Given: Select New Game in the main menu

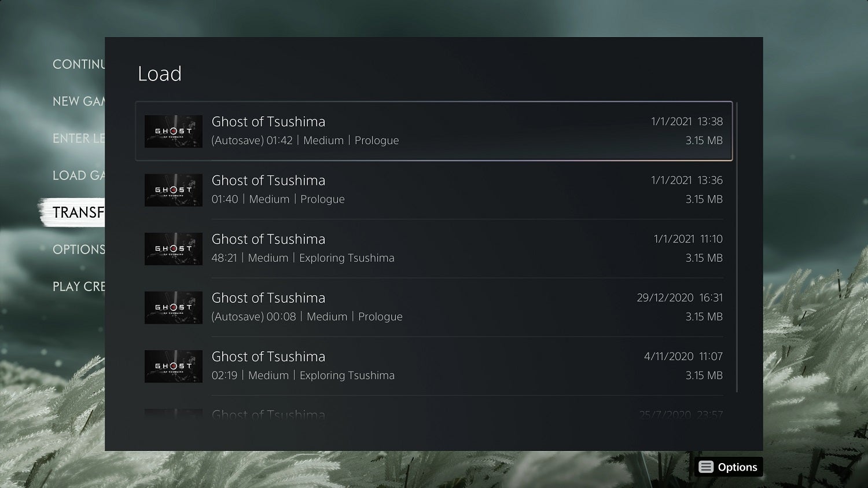Looking at the screenshot, I should pyautogui.click(x=79, y=101).
